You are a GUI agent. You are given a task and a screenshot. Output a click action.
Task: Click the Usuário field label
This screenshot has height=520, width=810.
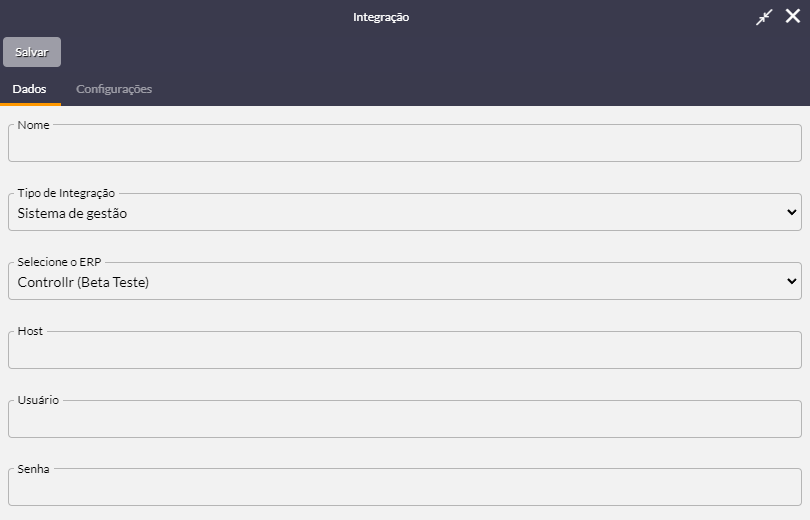click(38, 400)
